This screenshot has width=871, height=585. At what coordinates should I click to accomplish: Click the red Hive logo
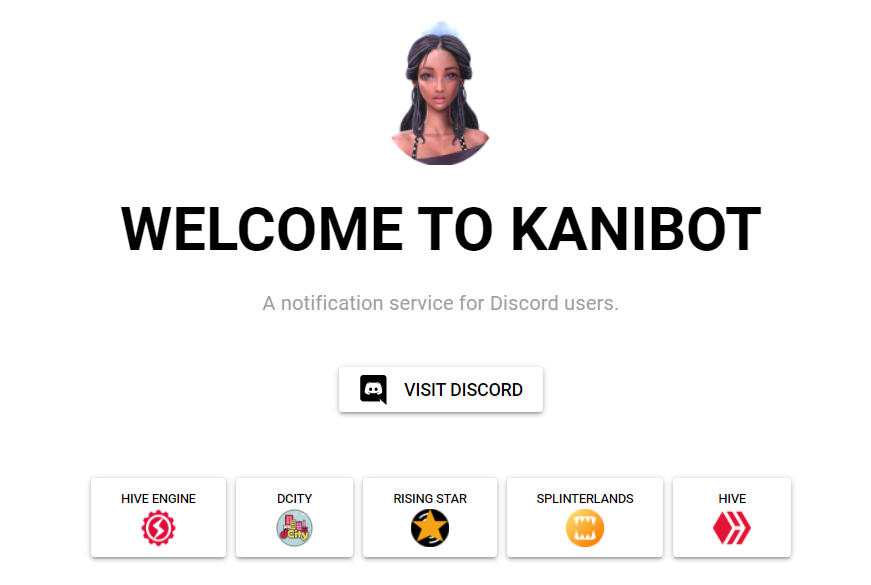[732, 528]
